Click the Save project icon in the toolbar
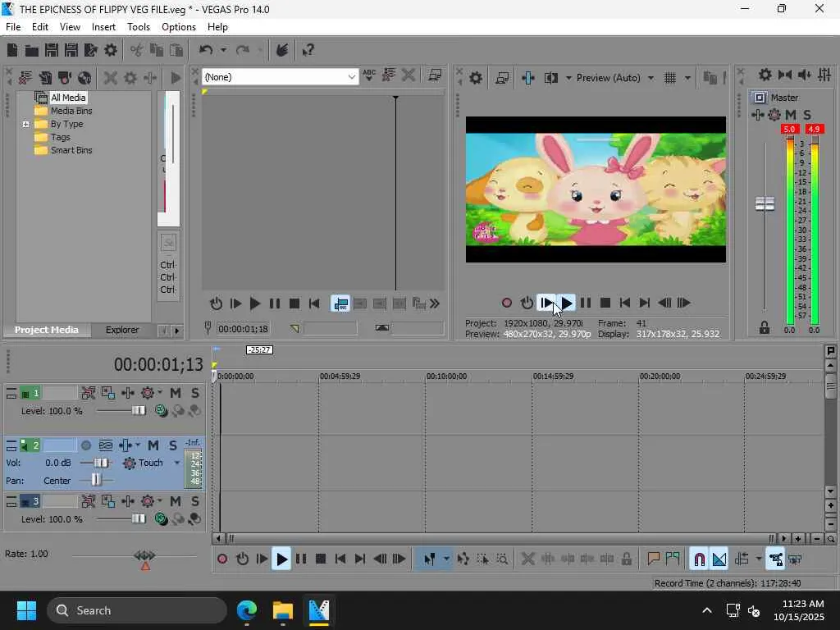The height and width of the screenshot is (630, 840). [x=51, y=50]
